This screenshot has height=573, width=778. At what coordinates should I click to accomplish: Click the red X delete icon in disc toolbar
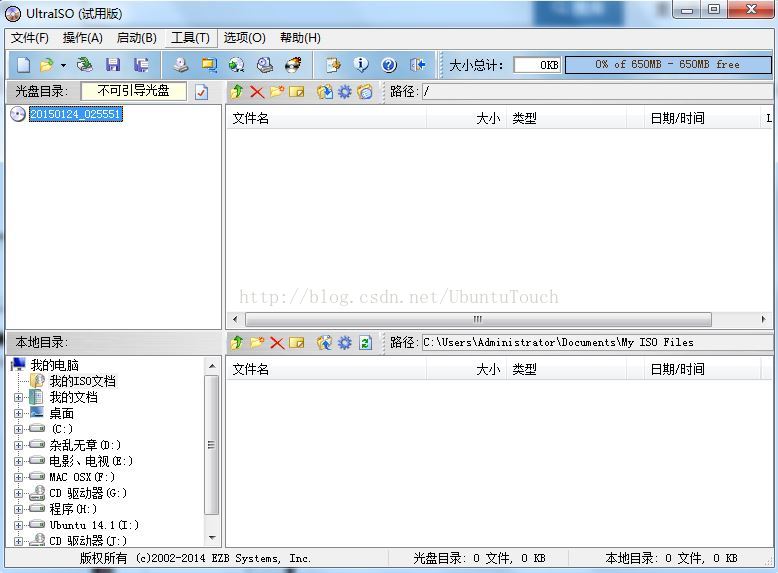tap(257, 92)
